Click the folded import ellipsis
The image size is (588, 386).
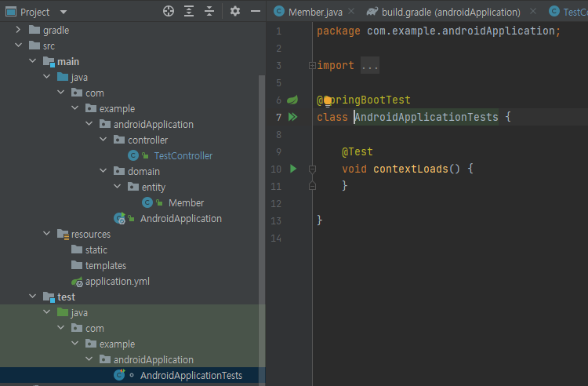click(370, 66)
